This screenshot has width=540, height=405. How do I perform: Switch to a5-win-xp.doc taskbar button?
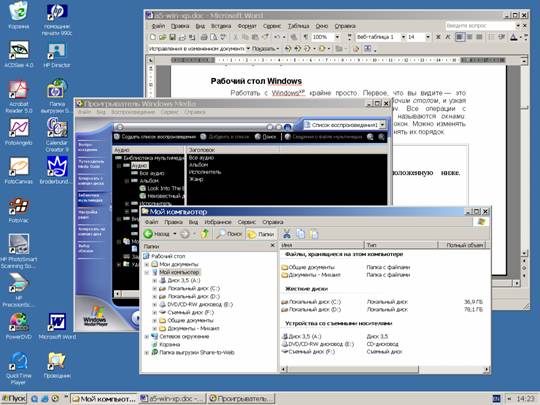[173, 399]
